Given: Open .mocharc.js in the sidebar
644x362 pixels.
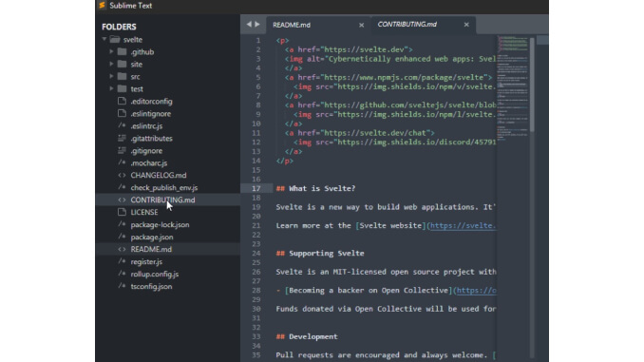Looking at the screenshot, I should tap(149, 163).
